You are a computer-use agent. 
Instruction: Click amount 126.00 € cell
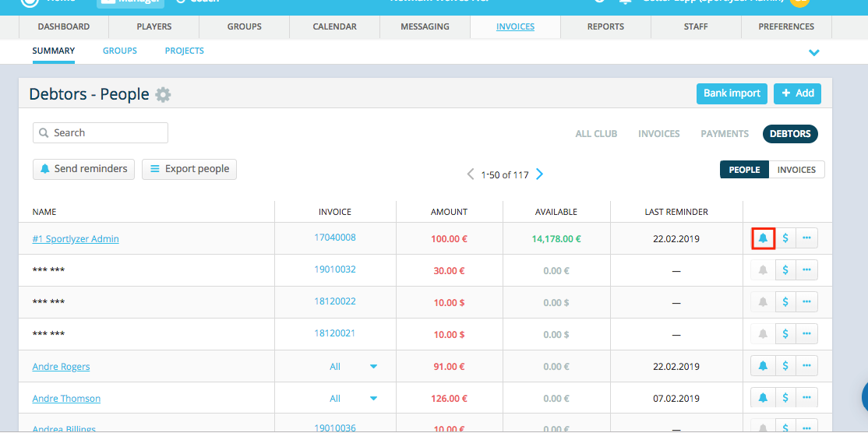coord(449,399)
